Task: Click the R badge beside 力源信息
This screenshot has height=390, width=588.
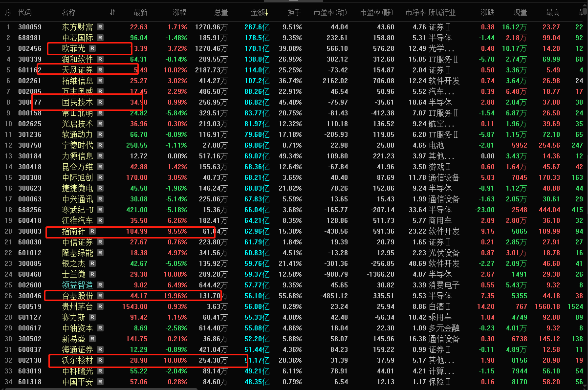Action: click(x=100, y=156)
